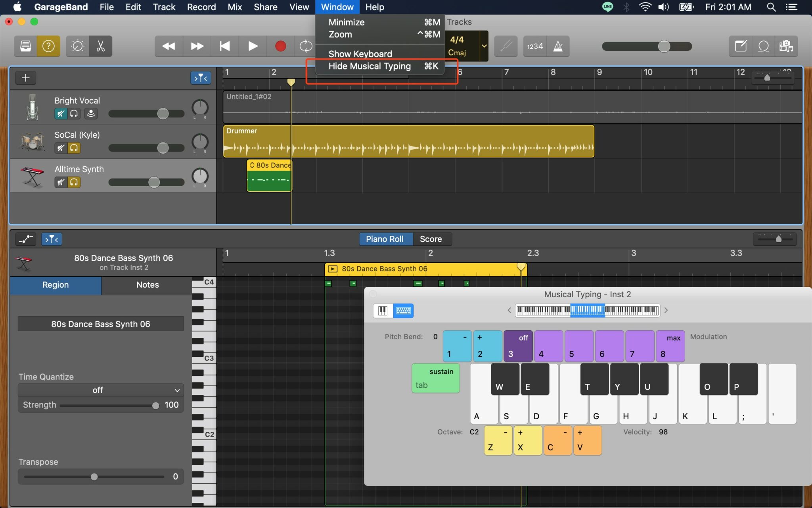812x508 pixels.
Task: Switch to the Score tab
Action: coord(431,239)
